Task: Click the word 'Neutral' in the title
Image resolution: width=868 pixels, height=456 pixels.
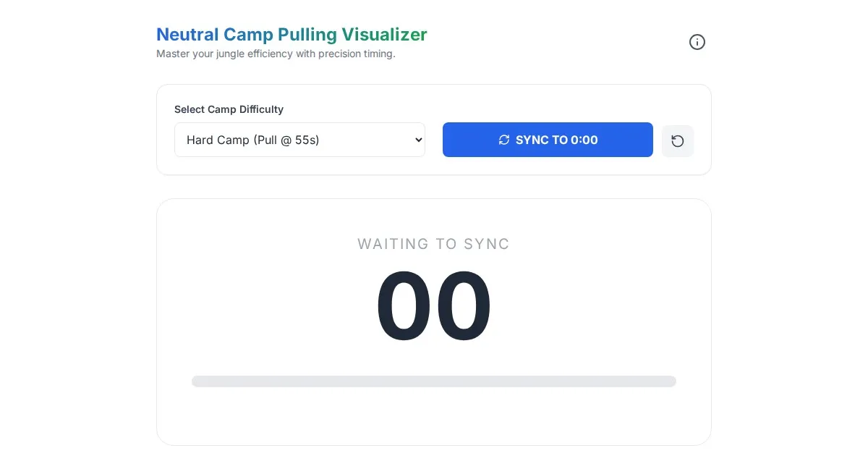Action: [187, 34]
